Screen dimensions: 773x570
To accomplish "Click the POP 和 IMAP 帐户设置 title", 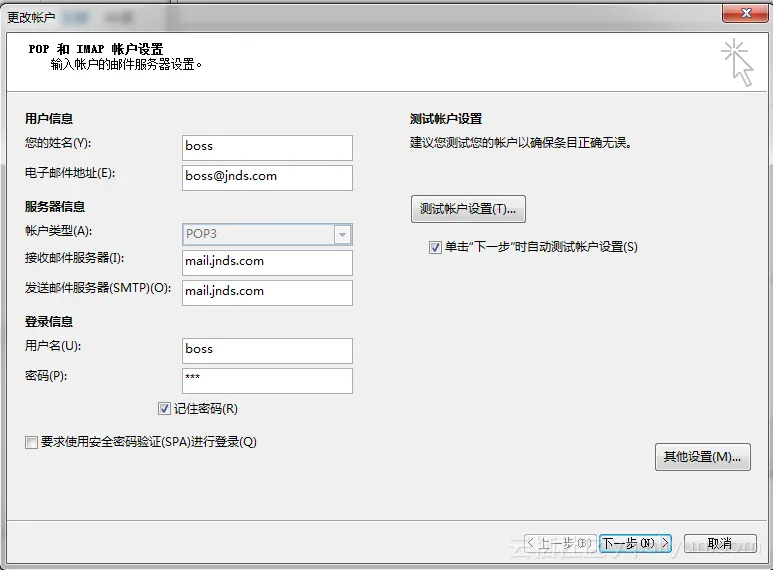I will (96, 49).
